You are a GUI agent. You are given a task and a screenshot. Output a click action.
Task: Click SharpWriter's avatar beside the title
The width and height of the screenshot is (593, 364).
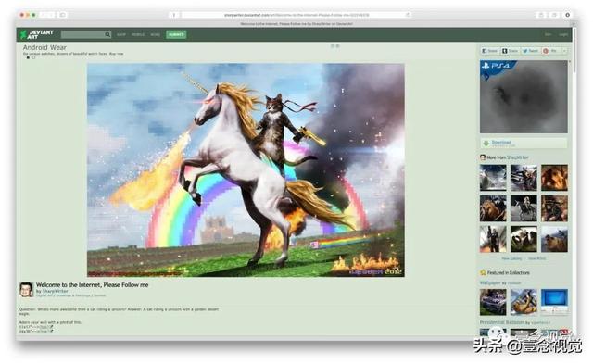[x=26, y=290]
